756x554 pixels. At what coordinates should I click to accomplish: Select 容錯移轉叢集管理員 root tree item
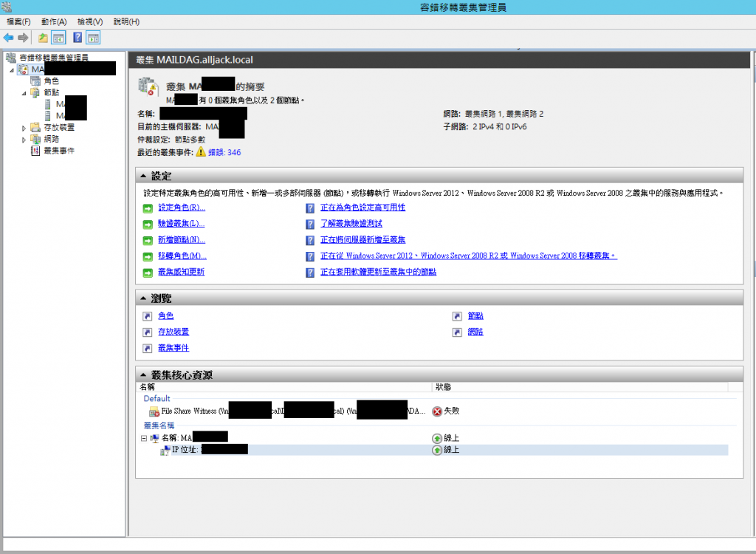tap(54, 58)
